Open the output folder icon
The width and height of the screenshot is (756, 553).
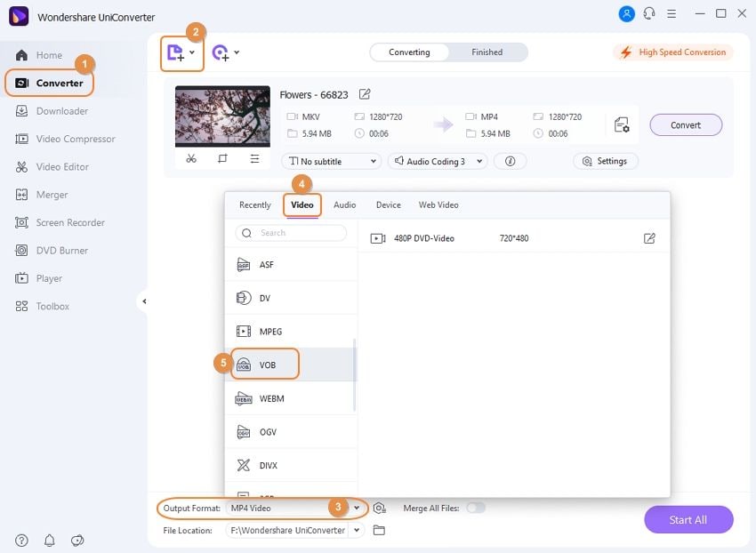pyautogui.click(x=379, y=531)
